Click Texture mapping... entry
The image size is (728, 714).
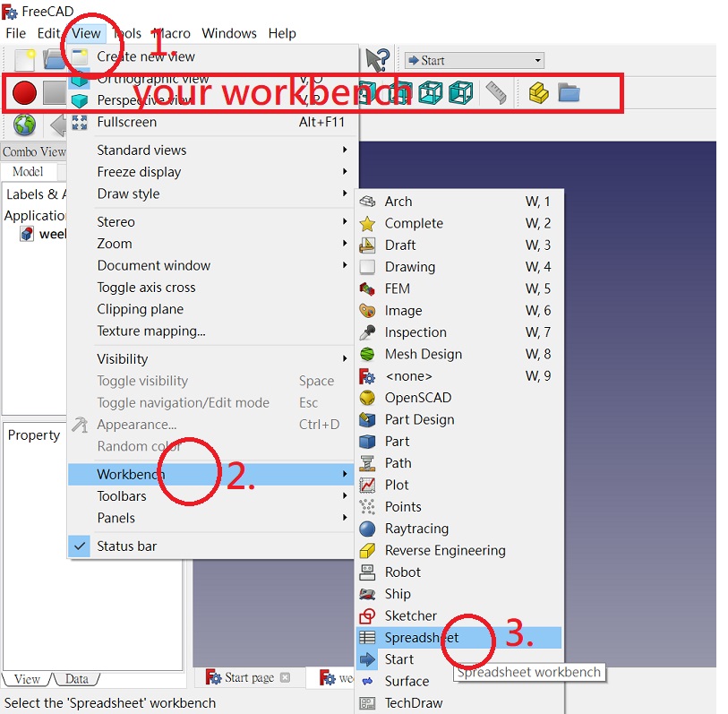(211, 331)
